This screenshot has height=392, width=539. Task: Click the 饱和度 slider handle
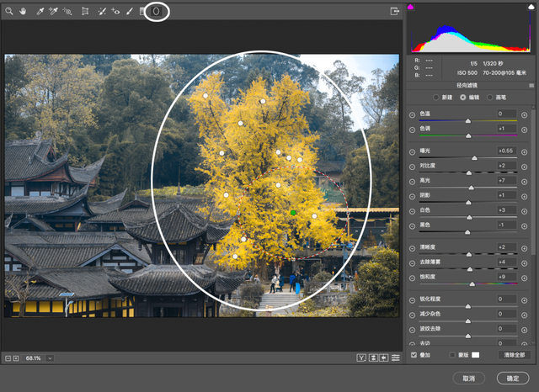click(472, 283)
